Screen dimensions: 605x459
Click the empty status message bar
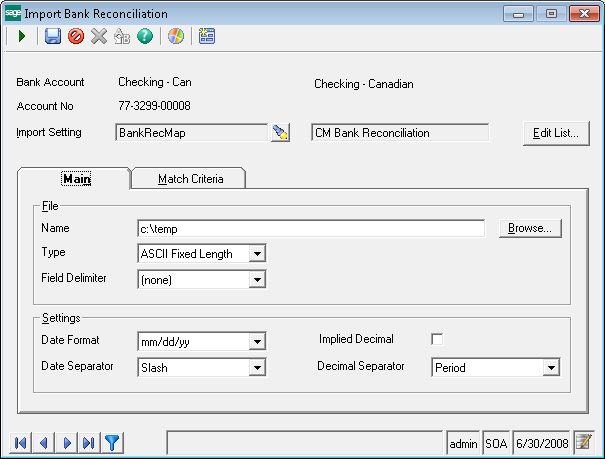[x=304, y=443]
